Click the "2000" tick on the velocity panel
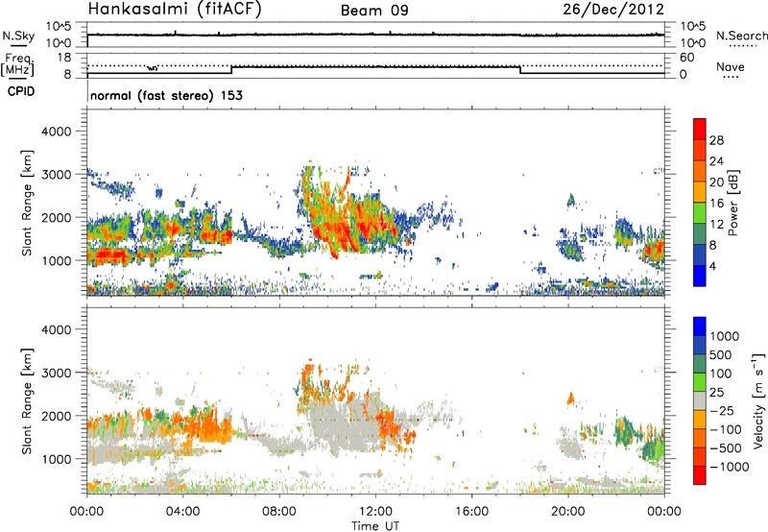Screen dimensions: 768x532 (x=57, y=416)
